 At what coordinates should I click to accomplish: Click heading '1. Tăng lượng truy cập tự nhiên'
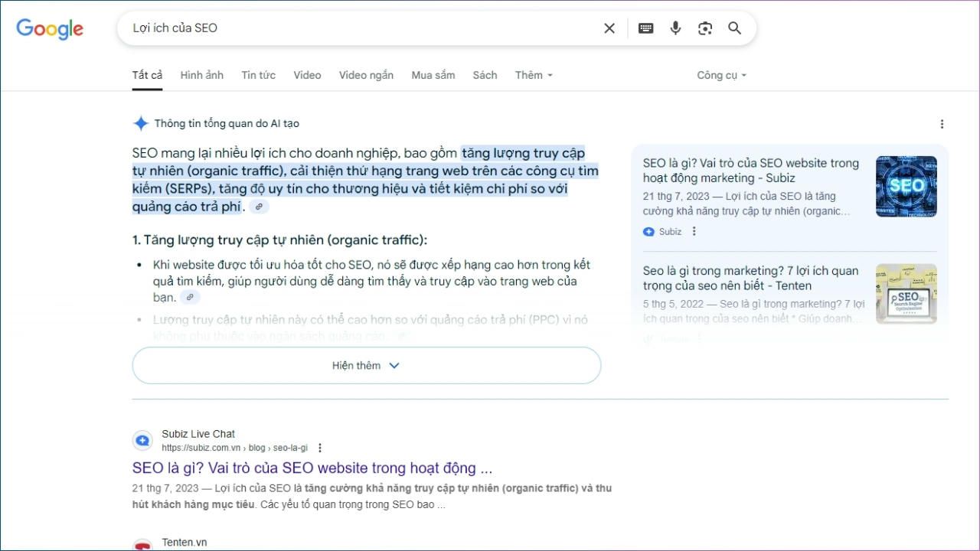[x=279, y=240]
